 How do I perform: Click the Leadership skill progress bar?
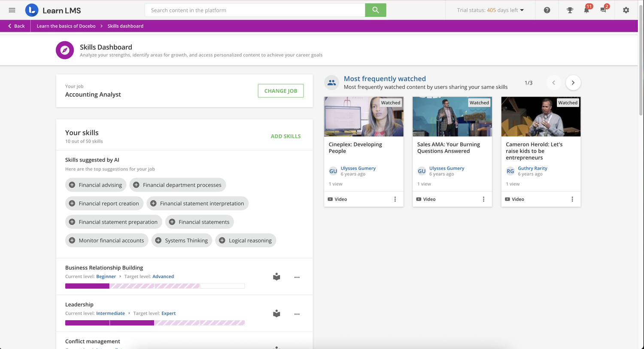click(155, 323)
